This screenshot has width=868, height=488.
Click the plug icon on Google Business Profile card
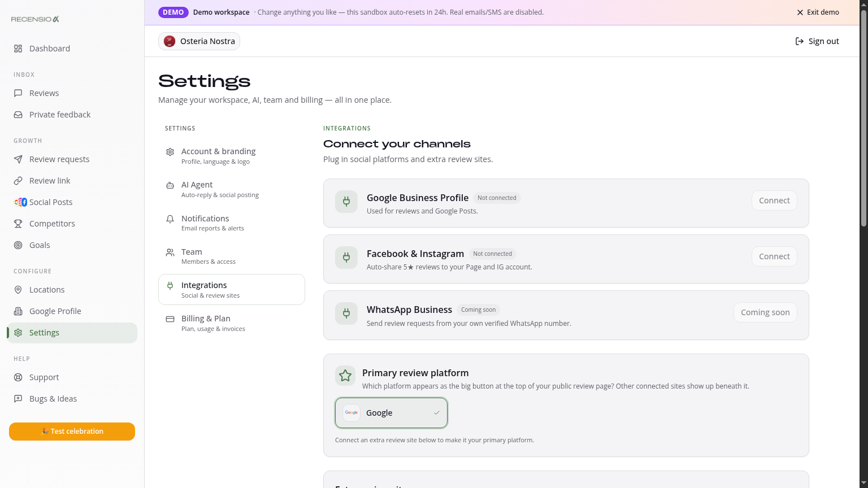point(346,202)
